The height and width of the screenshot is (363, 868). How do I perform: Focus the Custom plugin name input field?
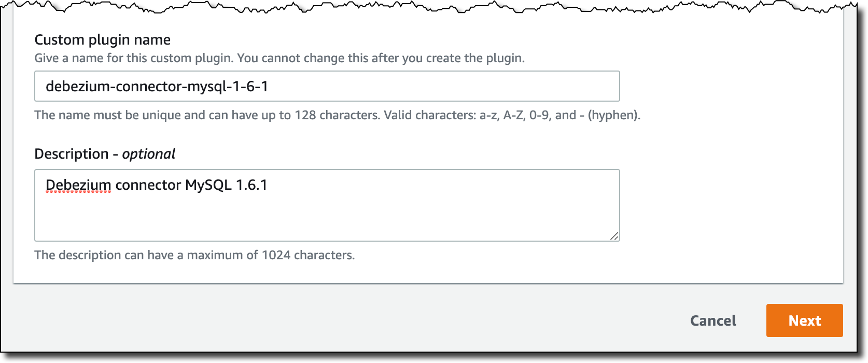tap(327, 86)
